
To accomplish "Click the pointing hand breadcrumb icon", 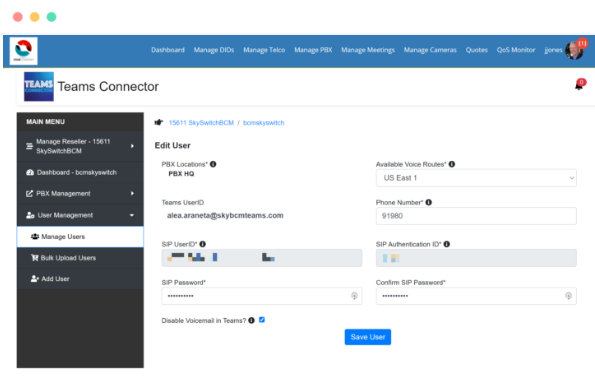I will tap(159, 123).
